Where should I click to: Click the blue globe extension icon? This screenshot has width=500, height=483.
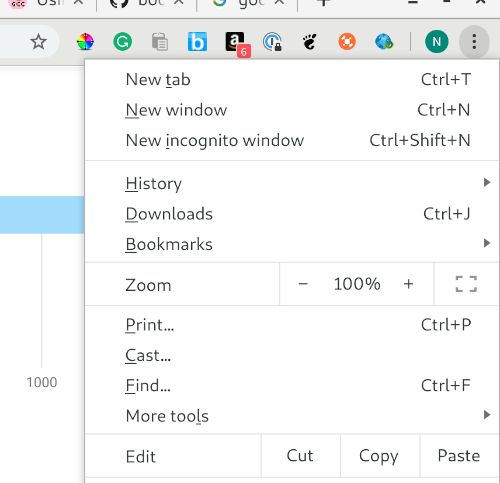tap(384, 42)
